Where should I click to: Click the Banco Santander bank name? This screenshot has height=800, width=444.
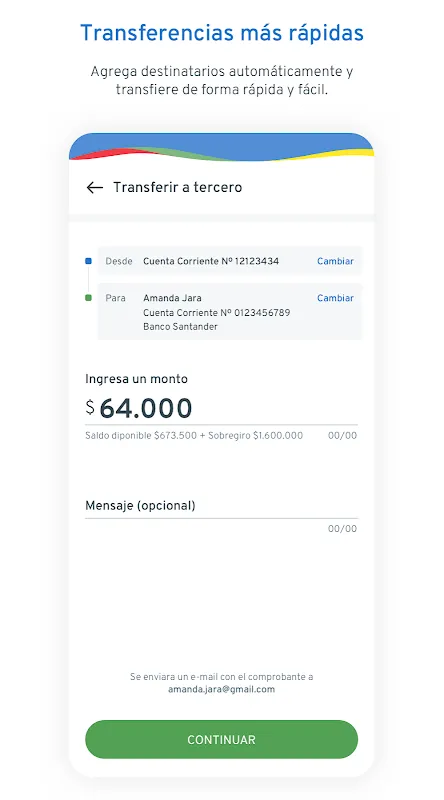click(x=180, y=327)
